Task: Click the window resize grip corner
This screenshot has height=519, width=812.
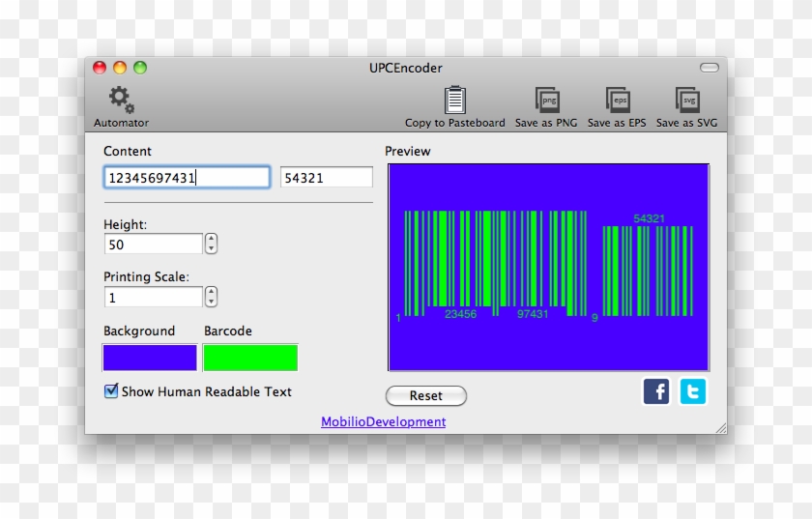Action: coord(721,428)
